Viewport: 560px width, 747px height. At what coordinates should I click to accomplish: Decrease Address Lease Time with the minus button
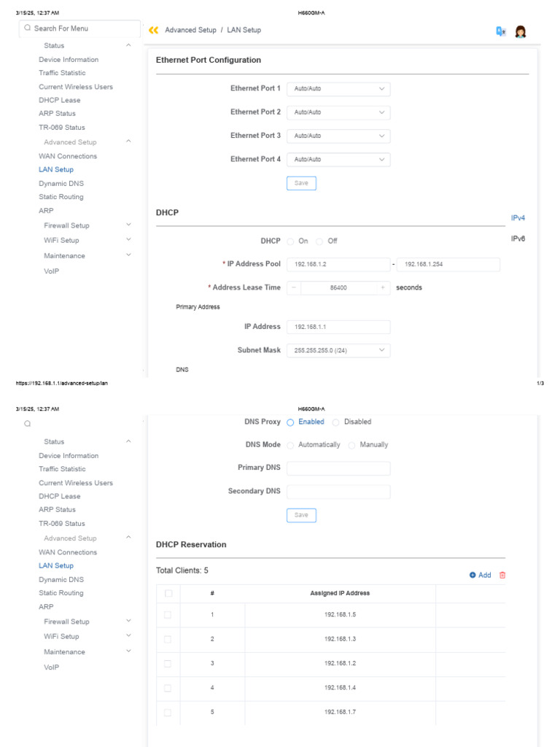pos(294,288)
